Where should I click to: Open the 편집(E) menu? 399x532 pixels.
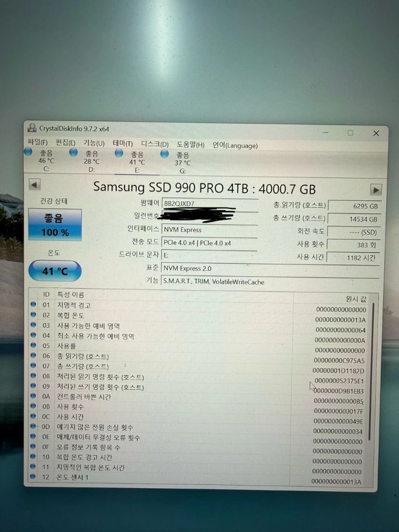[x=65, y=143]
